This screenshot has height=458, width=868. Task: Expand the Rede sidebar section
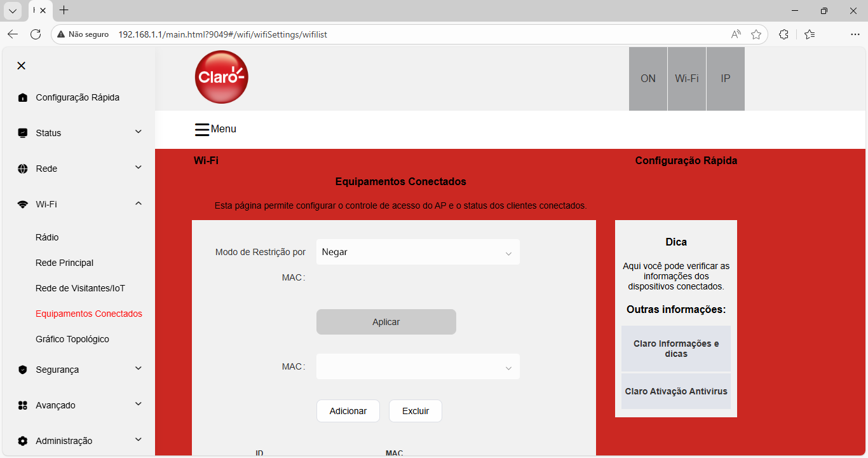(139, 168)
